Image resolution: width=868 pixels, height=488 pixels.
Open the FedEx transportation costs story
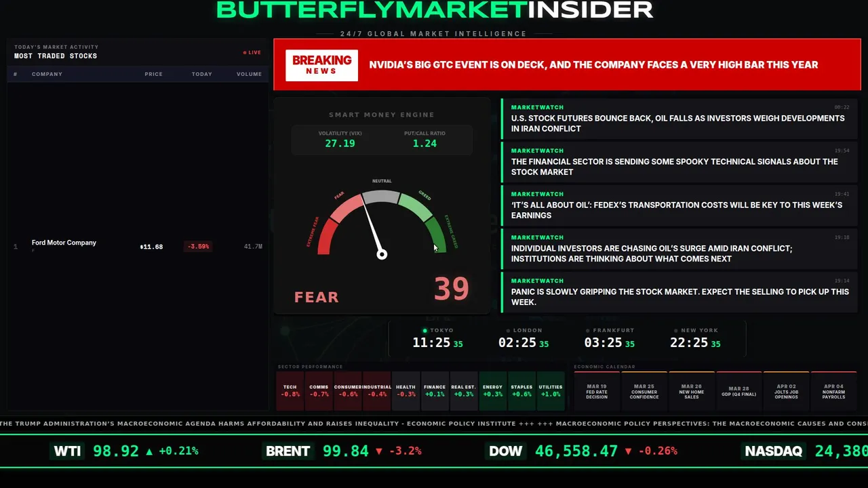(x=679, y=205)
